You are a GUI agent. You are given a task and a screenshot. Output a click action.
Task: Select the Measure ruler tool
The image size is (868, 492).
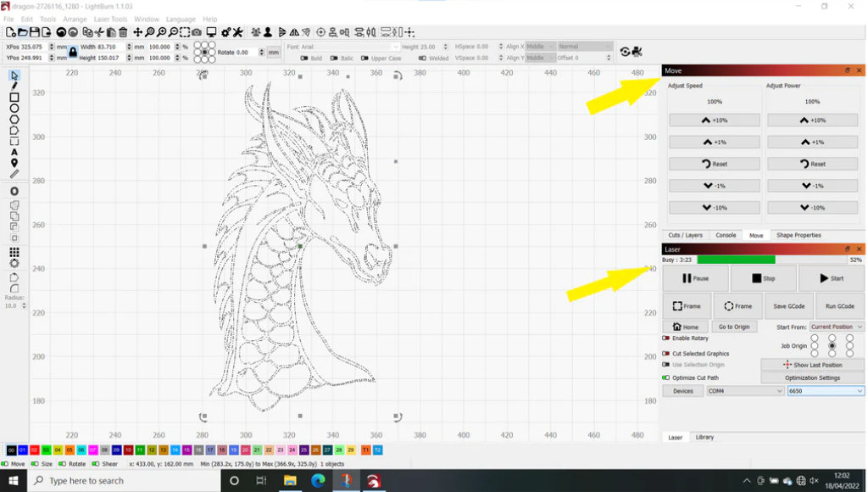tap(14, 174)
